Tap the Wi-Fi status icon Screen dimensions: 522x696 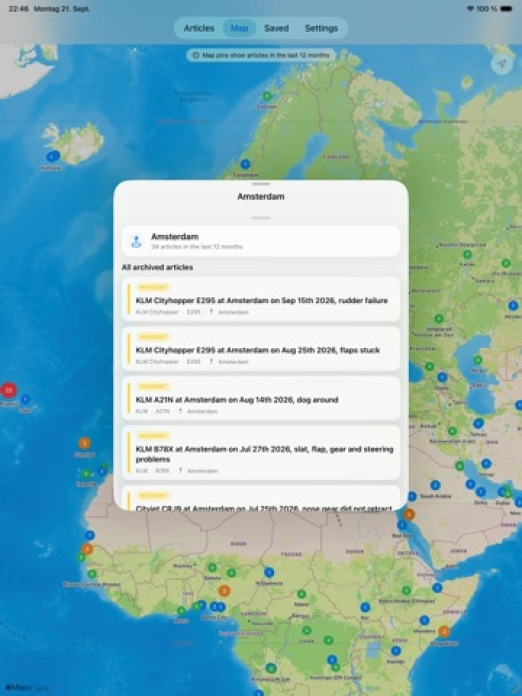point(470,8)
